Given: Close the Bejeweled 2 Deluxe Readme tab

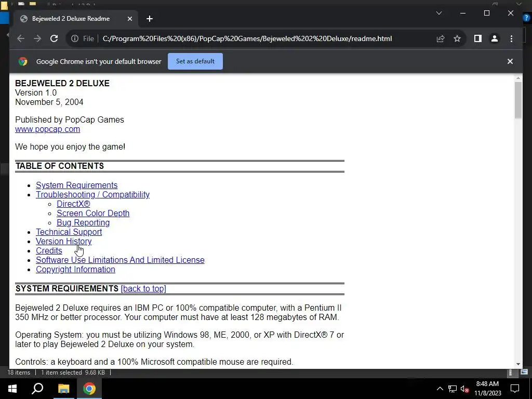Looking at the screenshot, I should coord(129,19).
